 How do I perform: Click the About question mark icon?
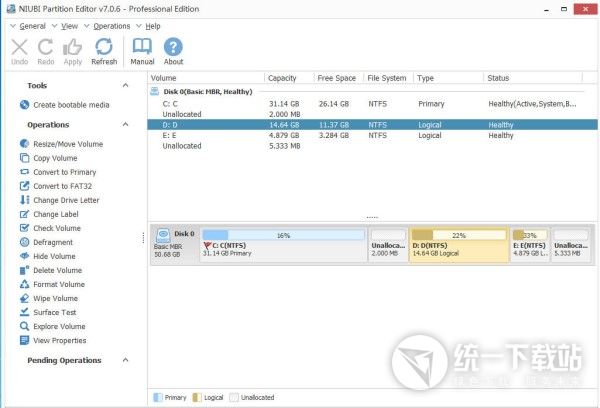173,47
